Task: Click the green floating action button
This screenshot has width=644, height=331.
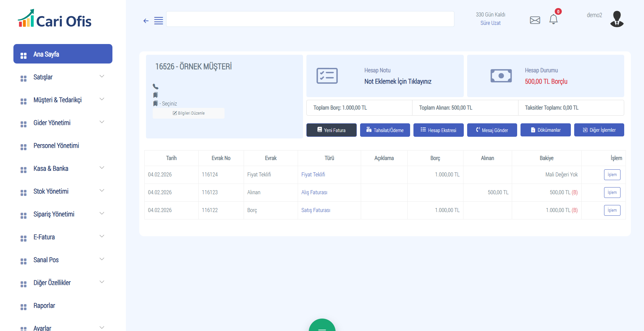Action: [x=322, y=327]
